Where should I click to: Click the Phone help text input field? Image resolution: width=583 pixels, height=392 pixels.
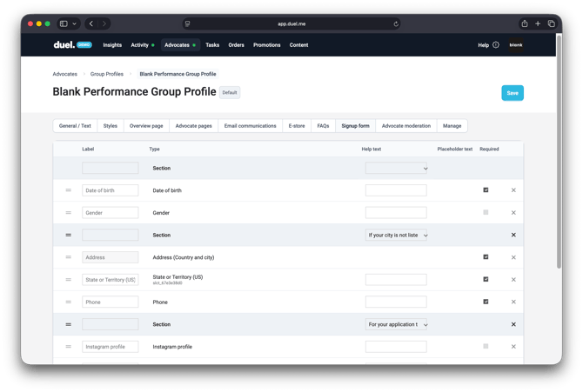[x=396, y=302]
